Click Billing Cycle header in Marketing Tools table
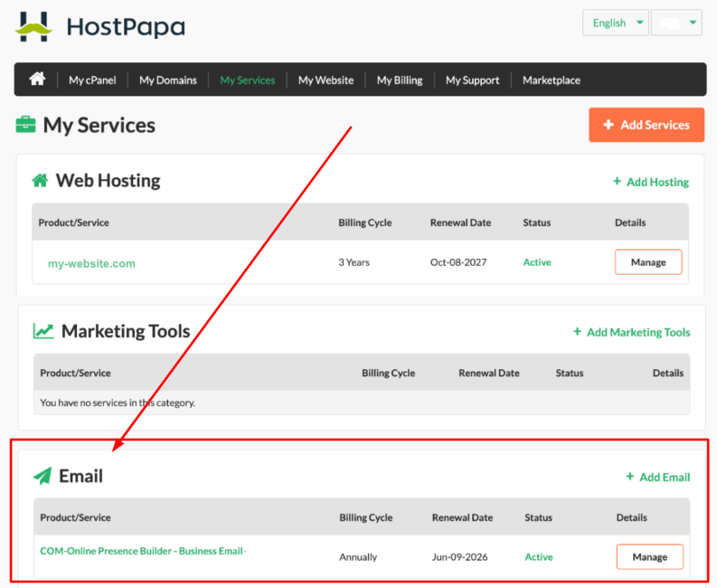 pyautogui.click(x=388, y=373)
